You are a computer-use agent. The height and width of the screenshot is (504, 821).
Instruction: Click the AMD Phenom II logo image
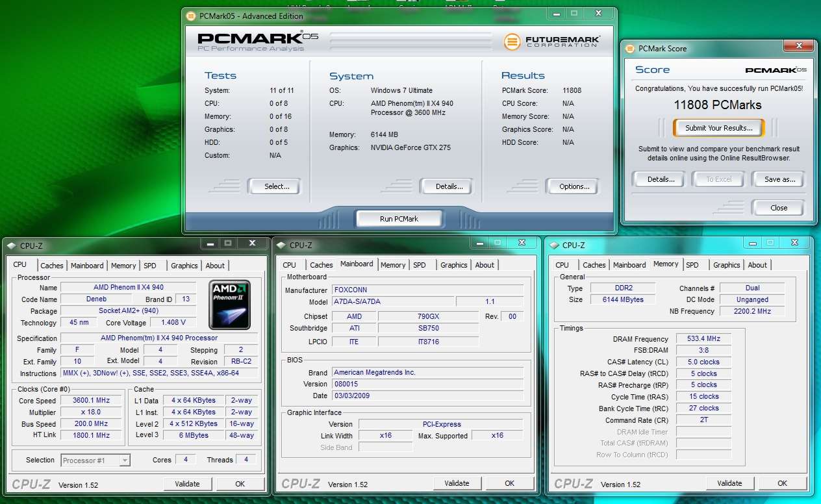pyautogui.click(x=229, y=304)
